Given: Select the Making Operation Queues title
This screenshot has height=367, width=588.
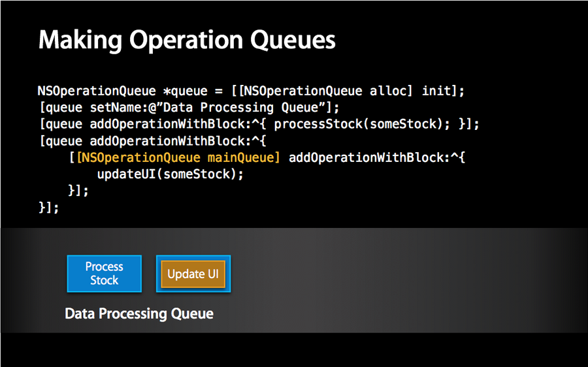Looking at the screenshot, I should (x=187, y=40).
